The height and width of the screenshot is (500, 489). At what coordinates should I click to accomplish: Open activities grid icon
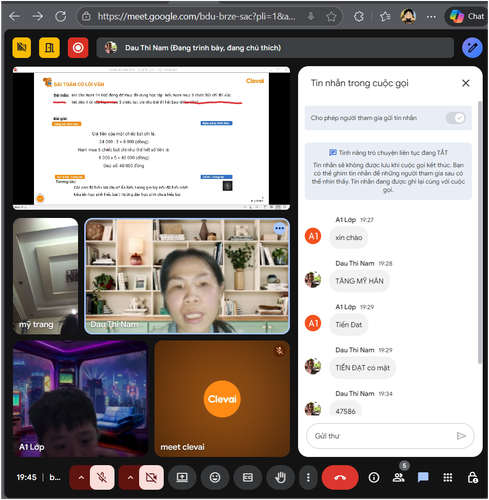pos(448,477)
